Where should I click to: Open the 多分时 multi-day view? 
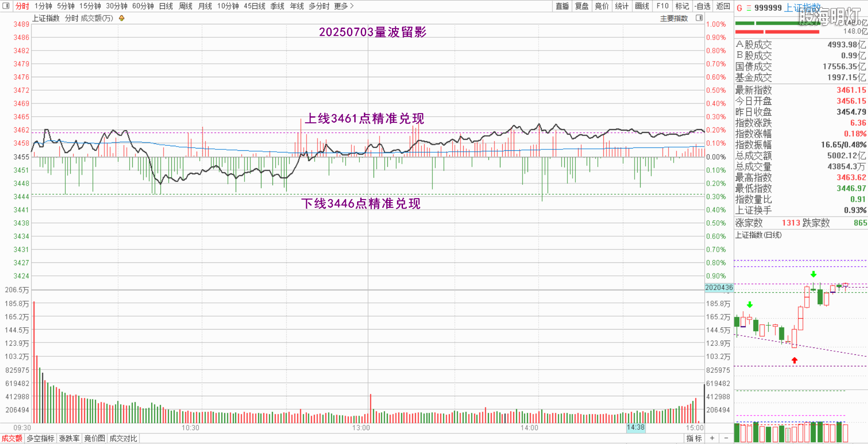click(319, 6)
